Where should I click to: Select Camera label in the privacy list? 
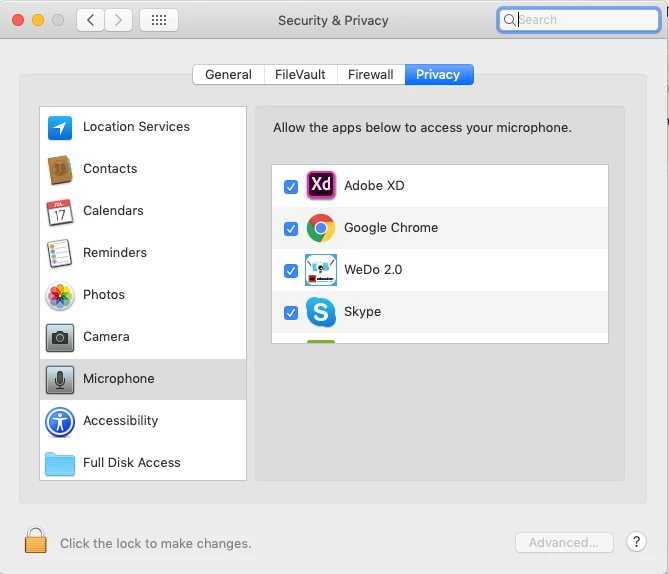[106, 337]
